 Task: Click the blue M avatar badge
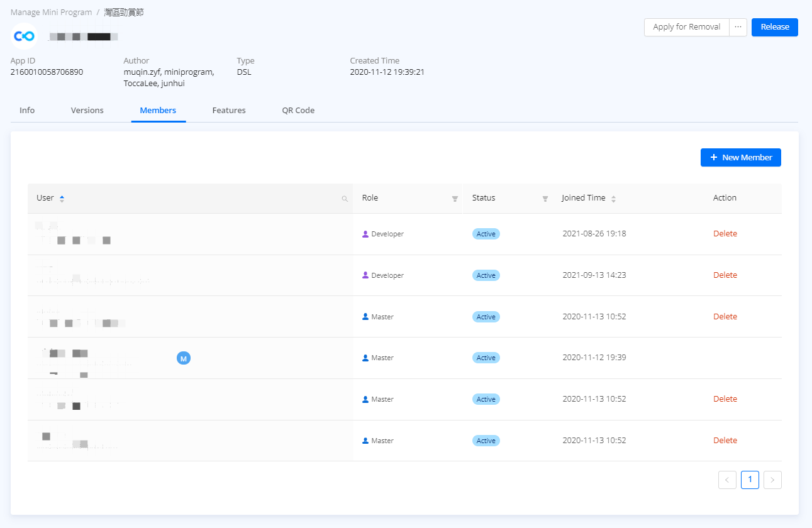[x=183, y=358]
